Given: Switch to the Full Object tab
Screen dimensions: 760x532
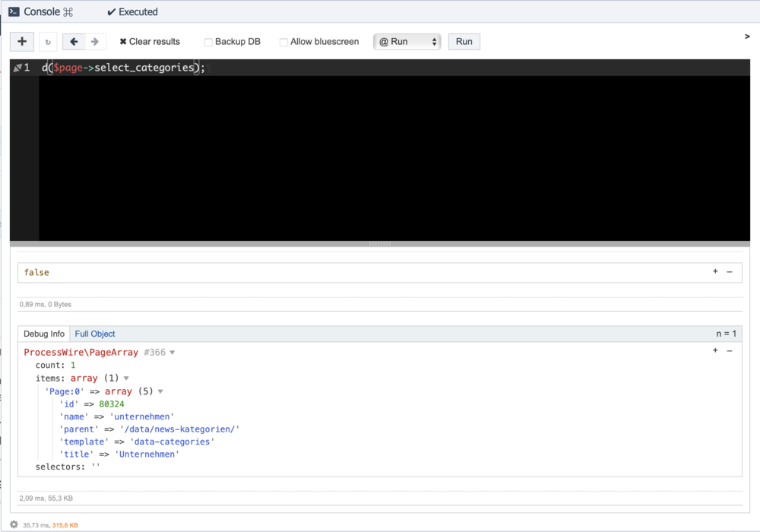Looking at the screenshot, I should point(95,334).
